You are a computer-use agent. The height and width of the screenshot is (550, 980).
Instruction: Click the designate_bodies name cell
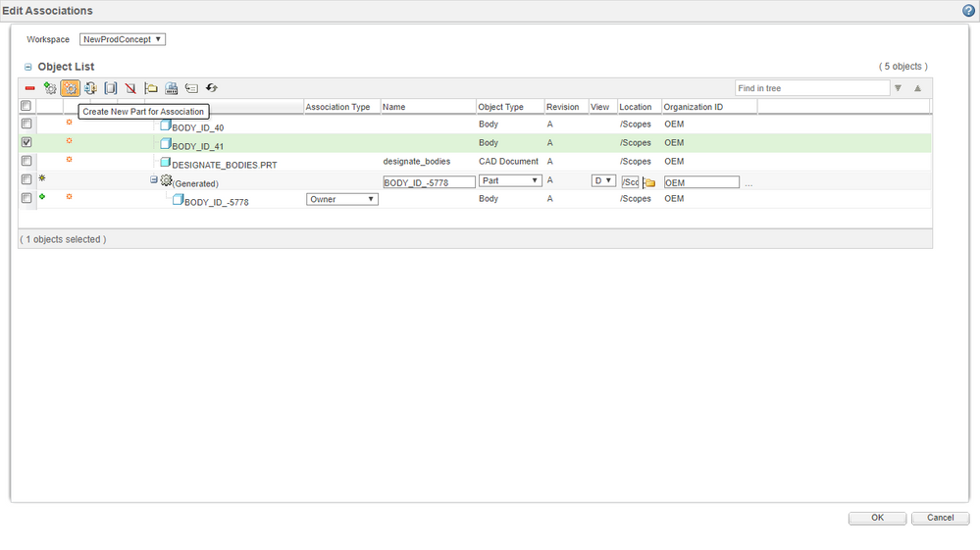pyautogui.click(x=417, y=161)
